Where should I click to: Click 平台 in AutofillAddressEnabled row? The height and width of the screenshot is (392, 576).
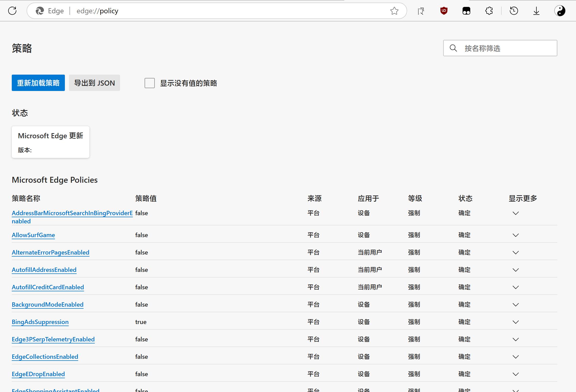[x=313, y=270]
